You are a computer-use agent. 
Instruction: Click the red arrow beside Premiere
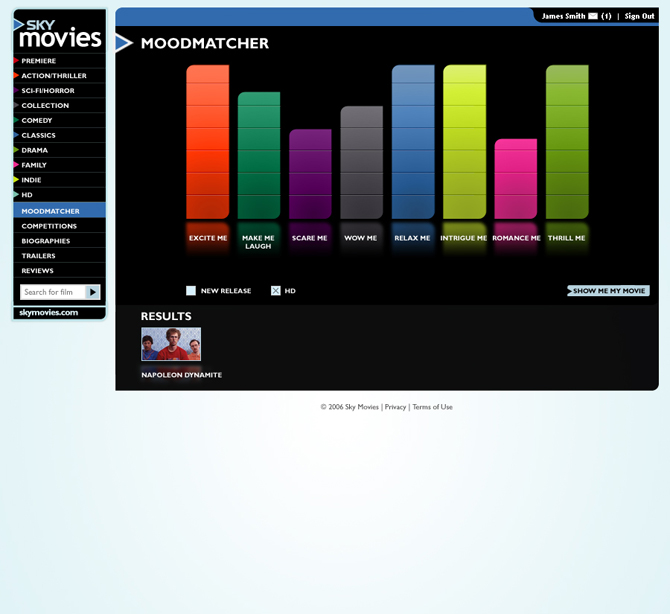click(17, 61)
